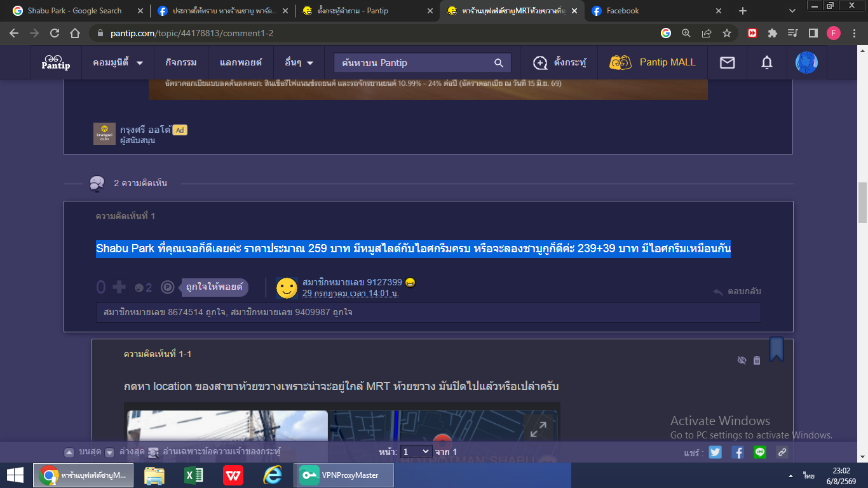Share the topic on Twitter
Image resolution: width=868 pixels, height=488 pixels.
[x=715, y=452]
